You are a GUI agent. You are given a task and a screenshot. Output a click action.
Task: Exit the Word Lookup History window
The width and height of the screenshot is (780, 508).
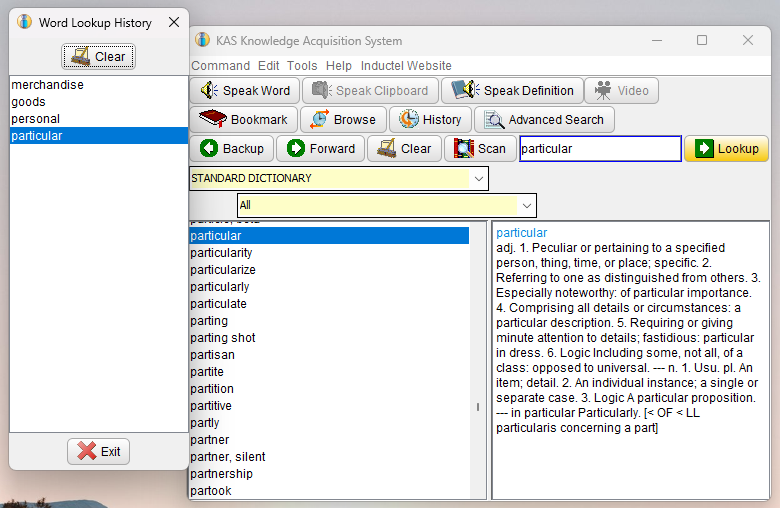[x=98, y=451]
